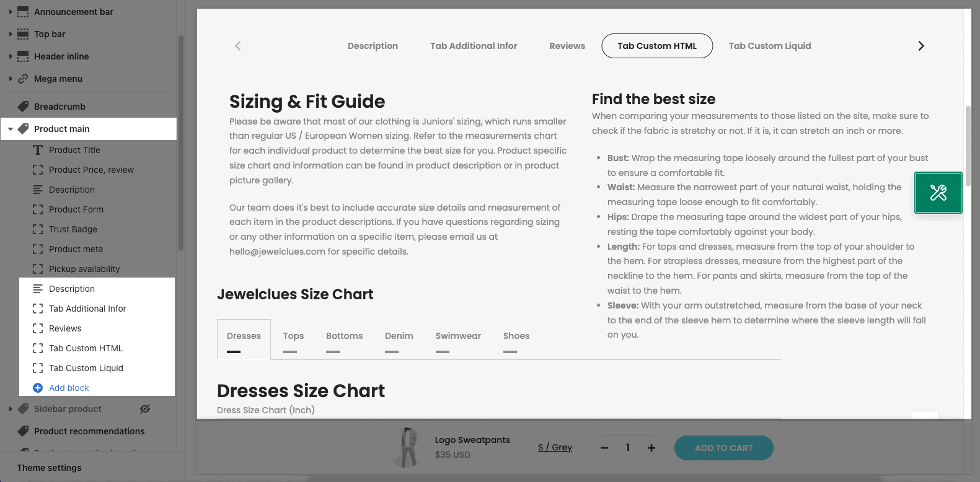The height and width of the screenshot is (482, 980).
Task: Show next tabs with right arrow
Action: tap(921, 46)
